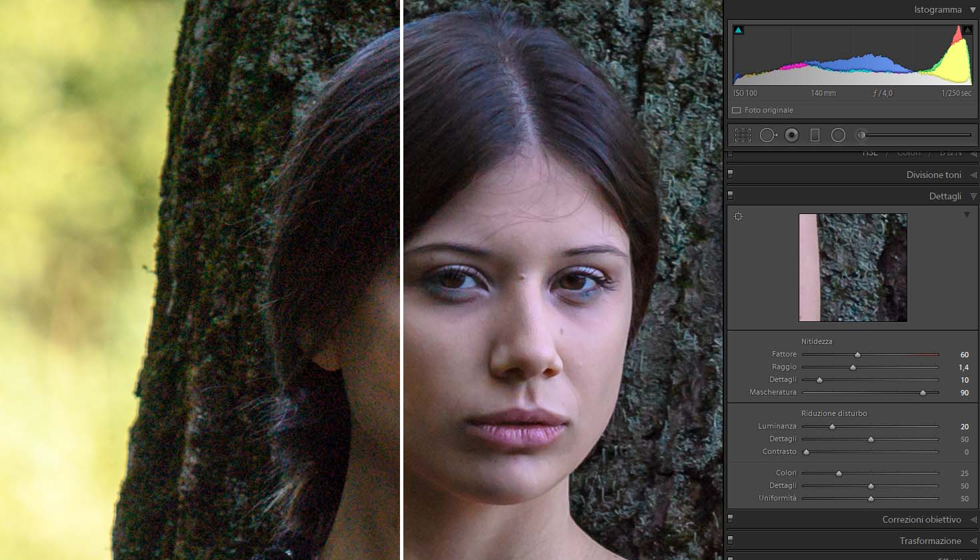Viewport: 980px width, 560px height.
Task: Toggle highlight clipping indicator in histogram
Action: coord(967,30)
